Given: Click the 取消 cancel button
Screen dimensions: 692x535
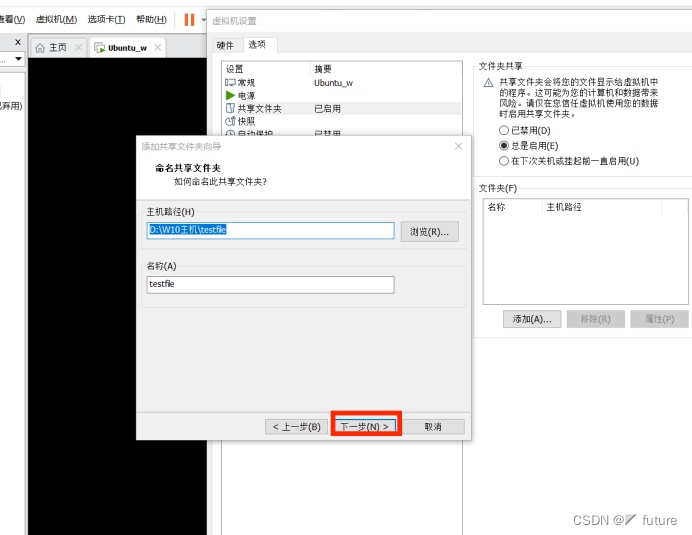Looking at the screenshot, I should point(433,427).
